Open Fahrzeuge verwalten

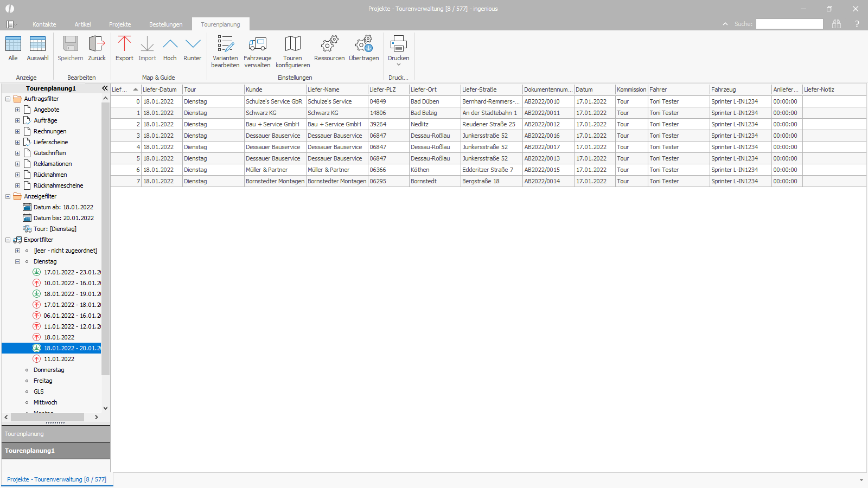[257, 52]
